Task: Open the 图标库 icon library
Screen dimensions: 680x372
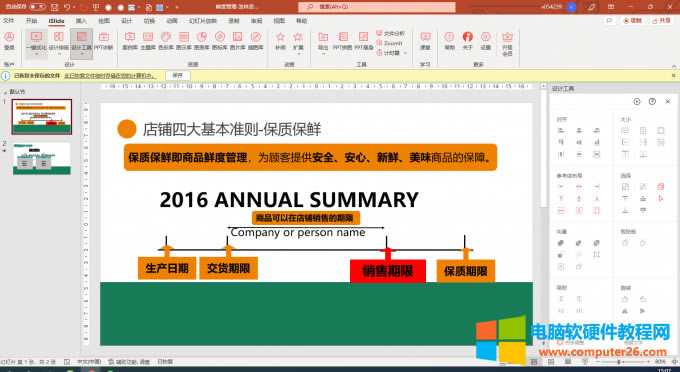Action: (220, 40)
